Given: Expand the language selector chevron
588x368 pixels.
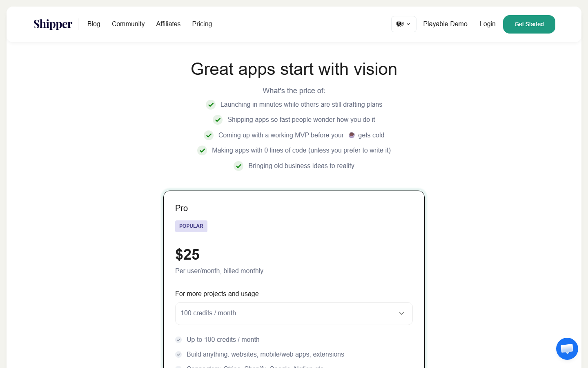Looking at the screenshot, I should (x=407, y=24).
